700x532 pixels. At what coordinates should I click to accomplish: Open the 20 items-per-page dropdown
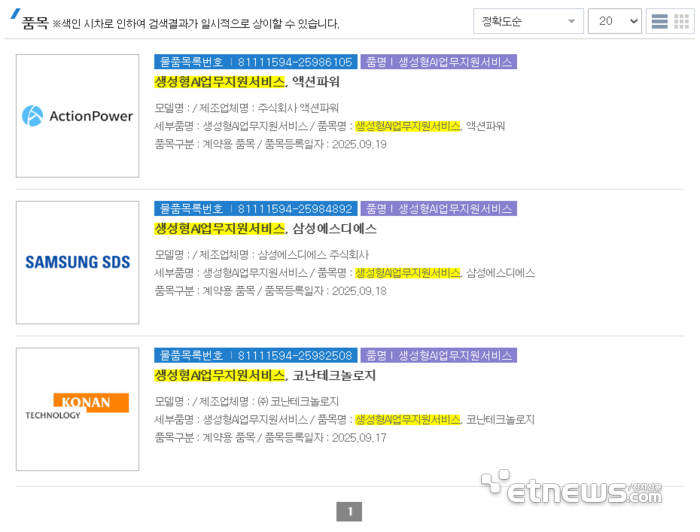[615, 21]
